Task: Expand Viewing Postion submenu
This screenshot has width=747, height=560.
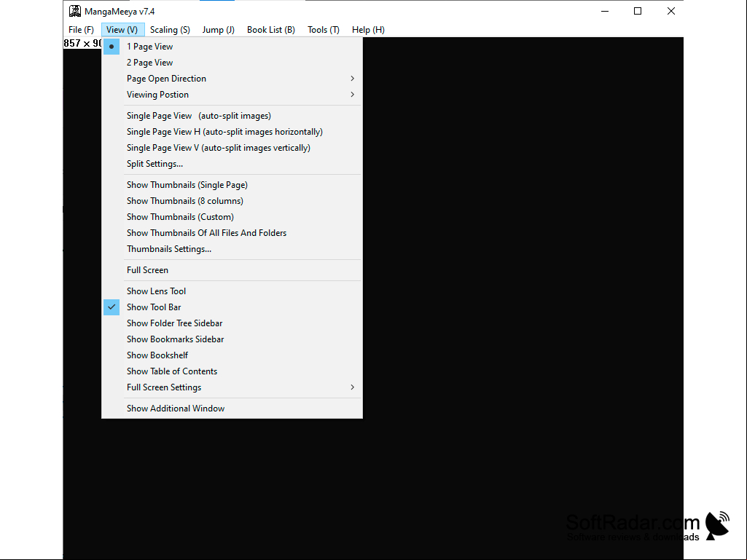Action: (232, 95)
